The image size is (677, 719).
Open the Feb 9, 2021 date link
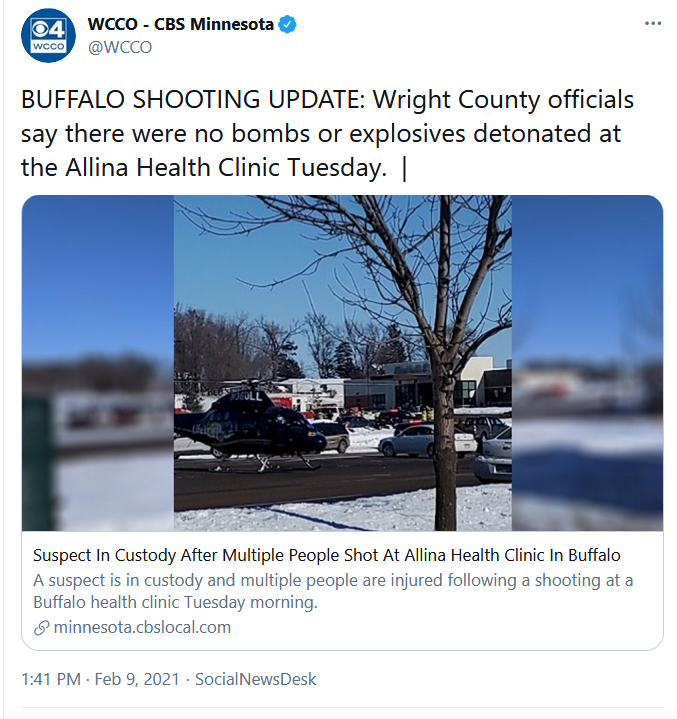(137, 679)
